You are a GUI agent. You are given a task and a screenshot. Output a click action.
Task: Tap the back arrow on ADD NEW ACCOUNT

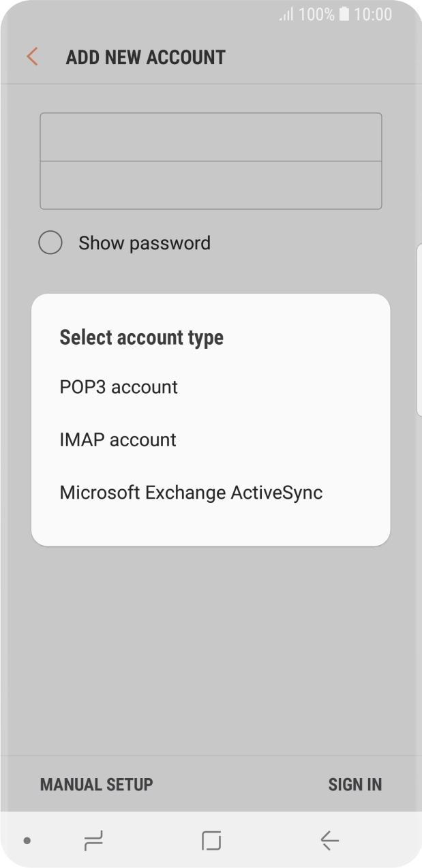click(31, 57)
